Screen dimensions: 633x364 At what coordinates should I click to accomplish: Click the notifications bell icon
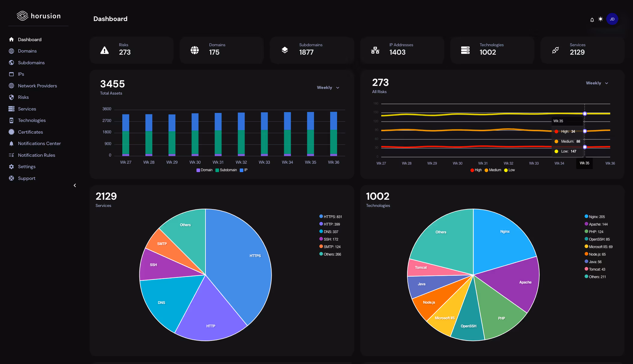coord(592,20)
